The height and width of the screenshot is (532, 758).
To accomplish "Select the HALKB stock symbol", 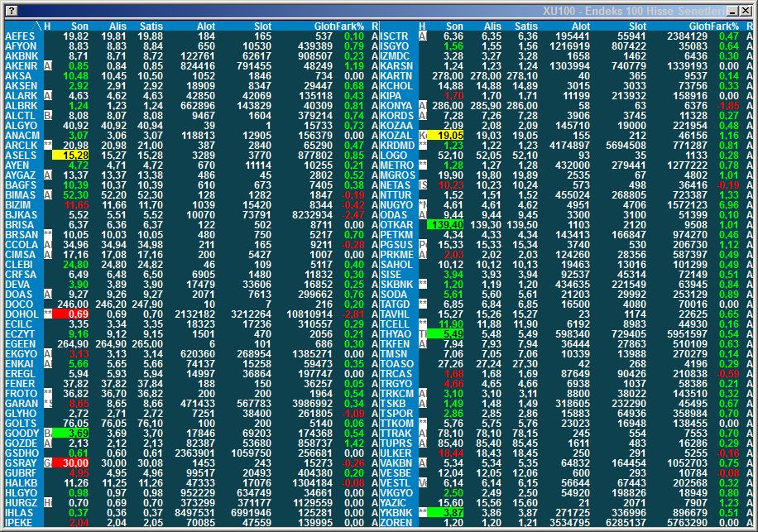I will (x=21, y=482).
